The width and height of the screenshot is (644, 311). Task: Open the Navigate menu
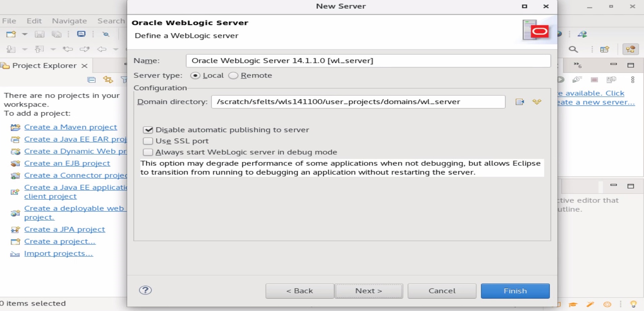[x=69, y=21]
